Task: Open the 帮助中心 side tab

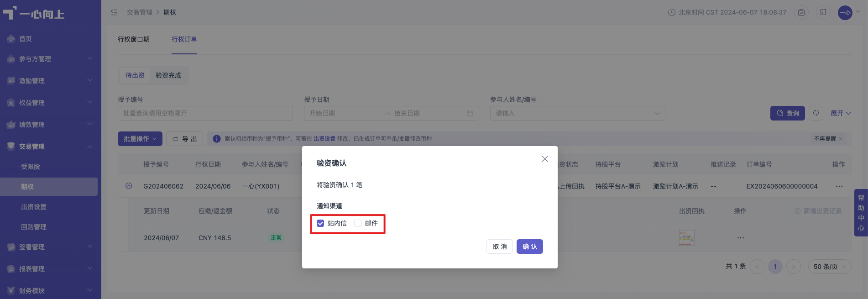Action: click(x=861, y=213)
